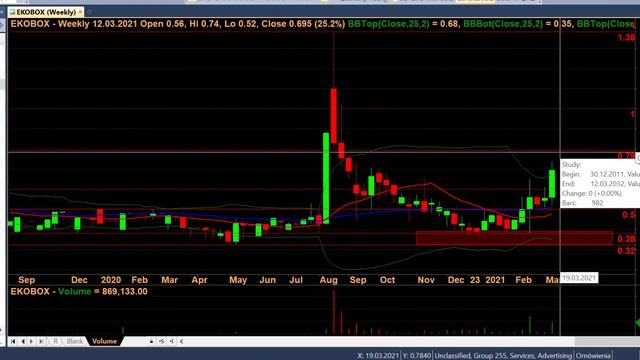Click the Close 0.695 (25.2%) title text
This screenshot has height=360, width=640.
pos(303,24)
